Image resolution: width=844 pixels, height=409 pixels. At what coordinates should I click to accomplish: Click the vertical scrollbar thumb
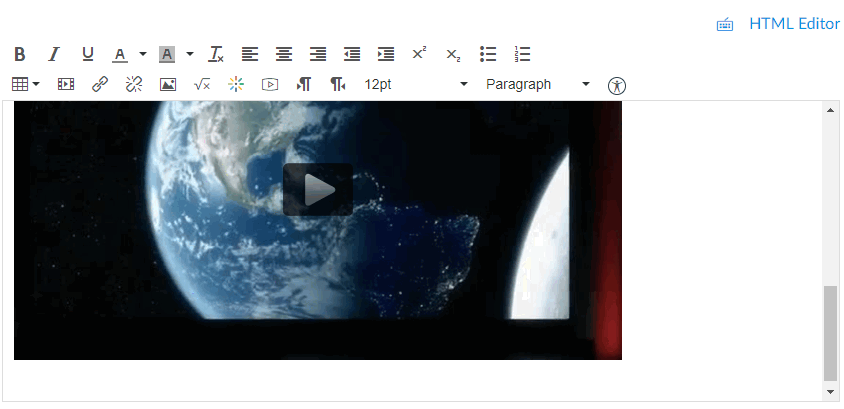coord(831,334)
